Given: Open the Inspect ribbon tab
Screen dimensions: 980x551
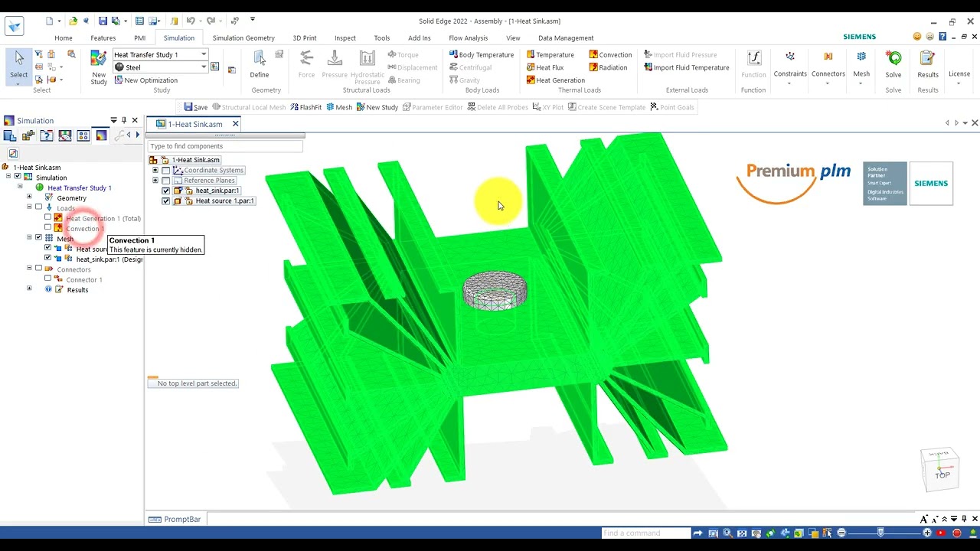Looking at the screenshot, I should point(345,37).
